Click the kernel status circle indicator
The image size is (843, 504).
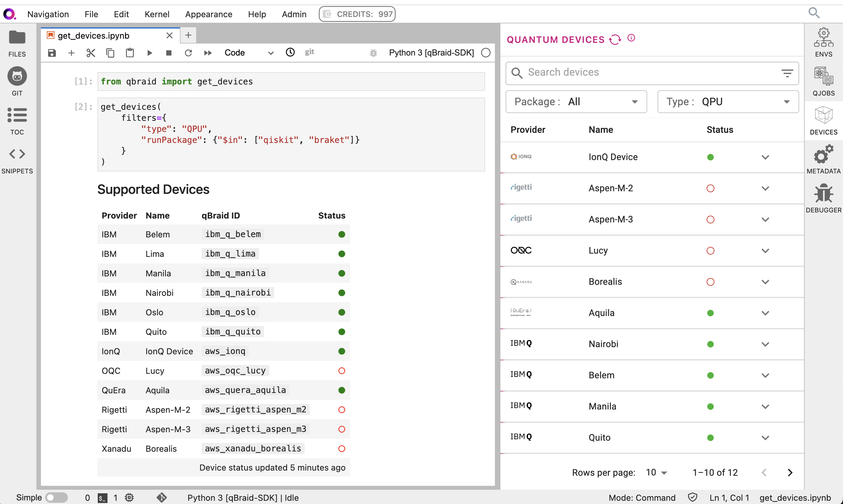click(x=486, y=53)
